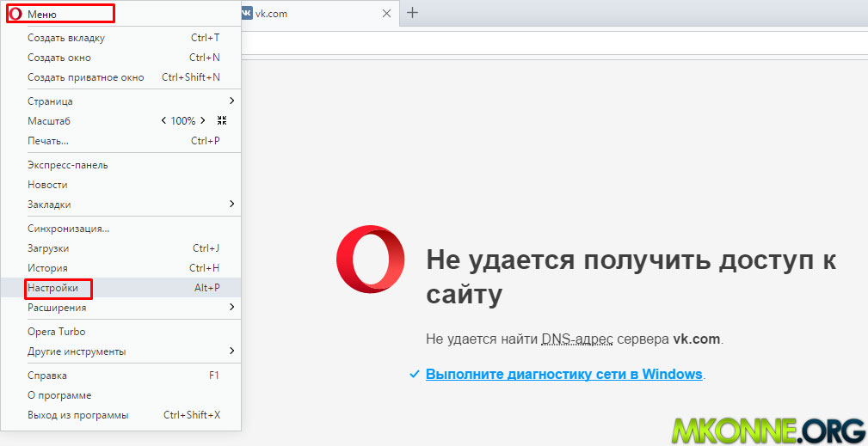Open История from menu

(x=120, y=268)
